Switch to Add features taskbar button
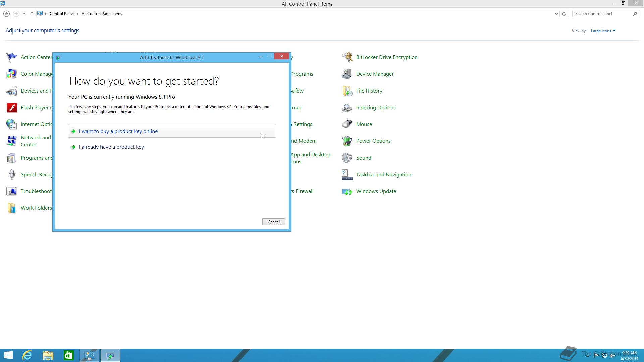644x362 pixels. point(110,355)
